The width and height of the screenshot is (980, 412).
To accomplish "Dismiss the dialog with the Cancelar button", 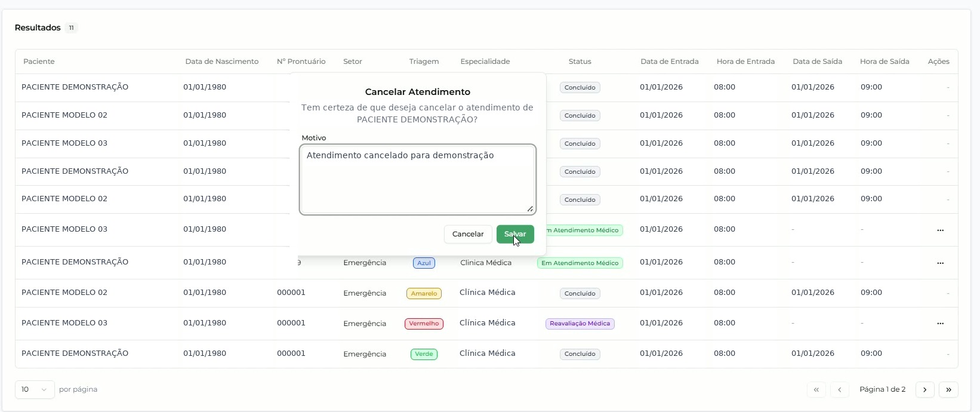I will (468, 234).
